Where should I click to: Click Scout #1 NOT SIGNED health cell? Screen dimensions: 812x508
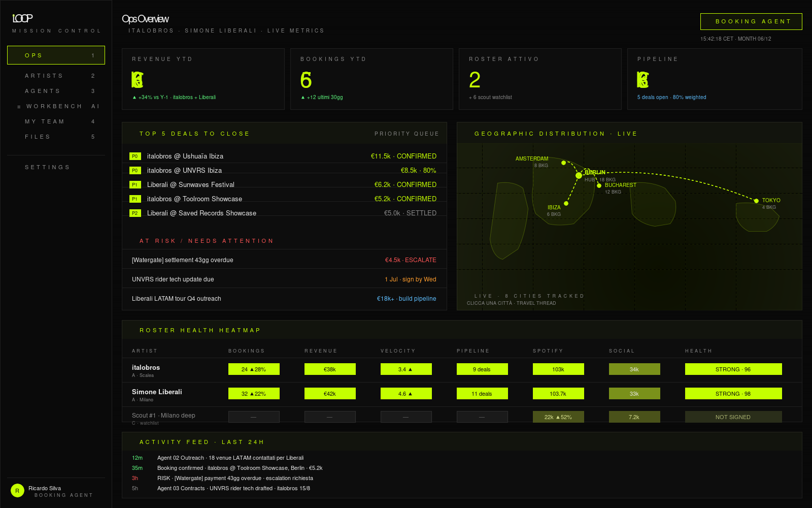coord(733,417)
